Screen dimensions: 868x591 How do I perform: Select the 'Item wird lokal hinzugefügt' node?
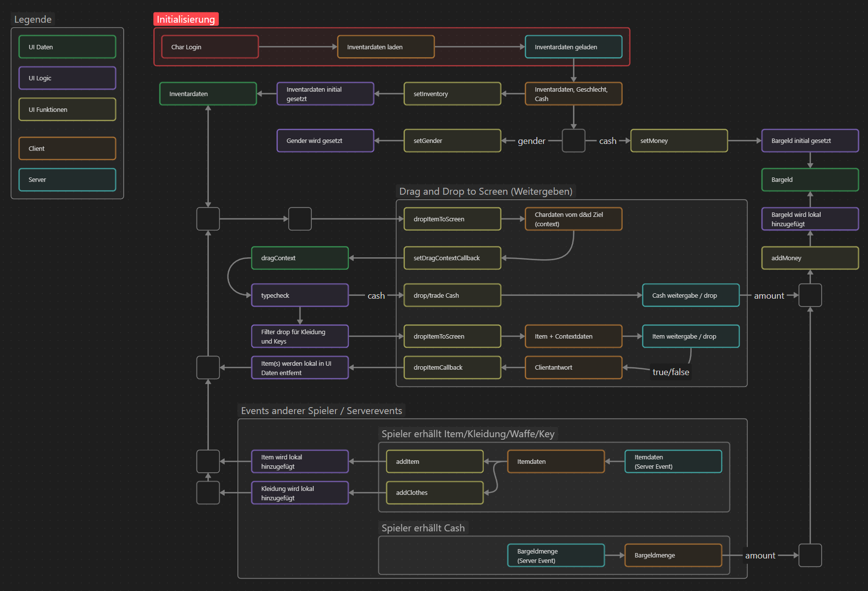coord(300,461)
